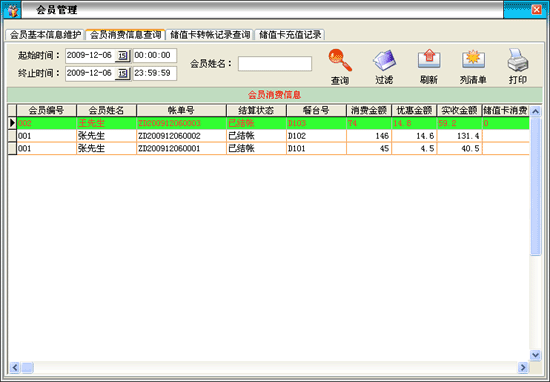The width and height of the screenshot is (550, 382).
Task: Click the 帐单号 column header
Action: click(181, 110)
